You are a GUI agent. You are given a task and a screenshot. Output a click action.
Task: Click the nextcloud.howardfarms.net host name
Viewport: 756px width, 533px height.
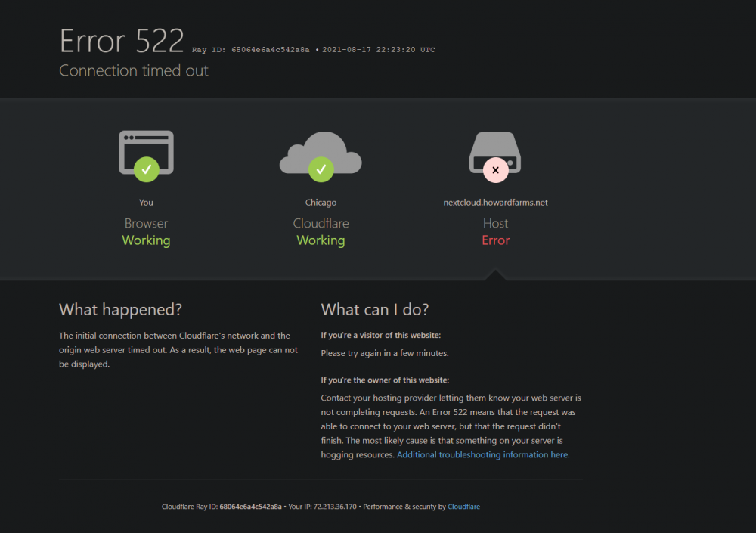(x=496, y=203)
